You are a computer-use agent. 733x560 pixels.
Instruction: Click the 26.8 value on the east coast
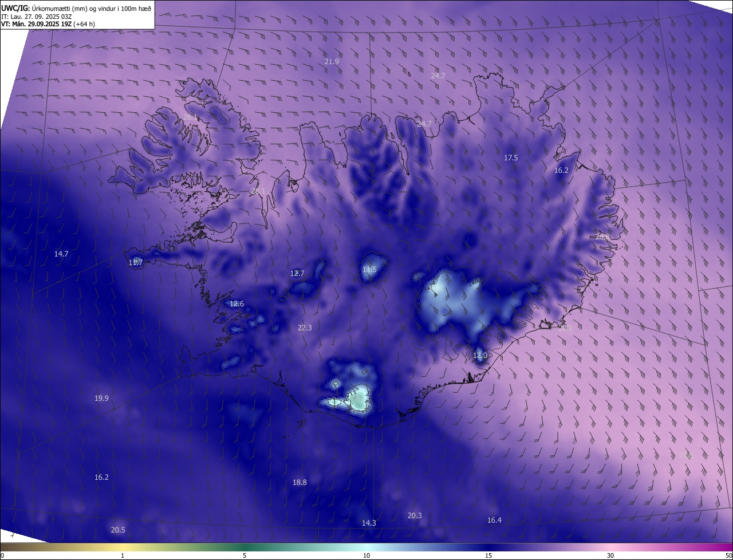pos(603,235)
